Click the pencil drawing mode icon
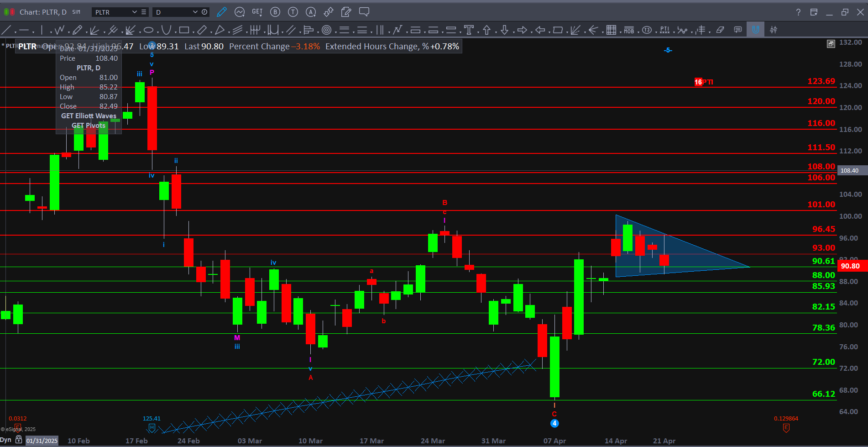This screenshot has width=868, height=447. tap(222, 12)
